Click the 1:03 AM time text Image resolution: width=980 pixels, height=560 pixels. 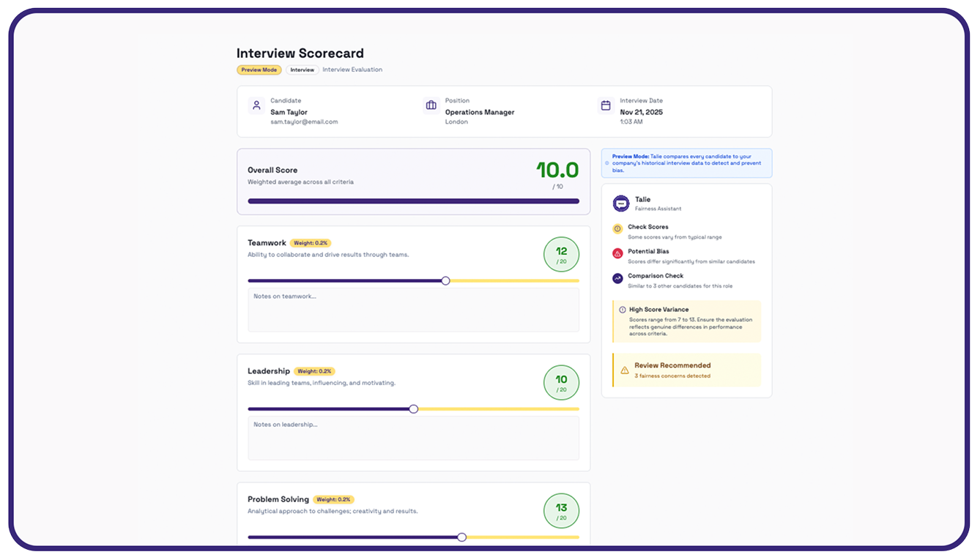[631, 122]
